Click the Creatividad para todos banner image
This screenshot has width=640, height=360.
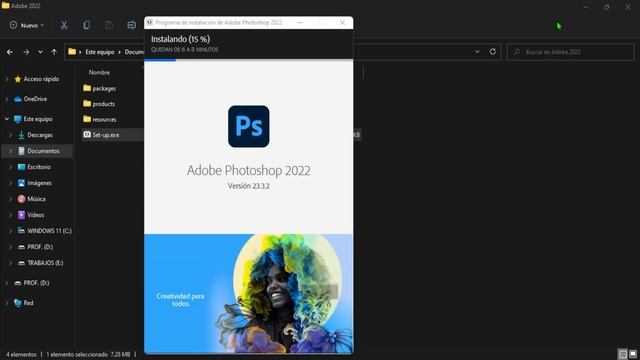point(249,293)
